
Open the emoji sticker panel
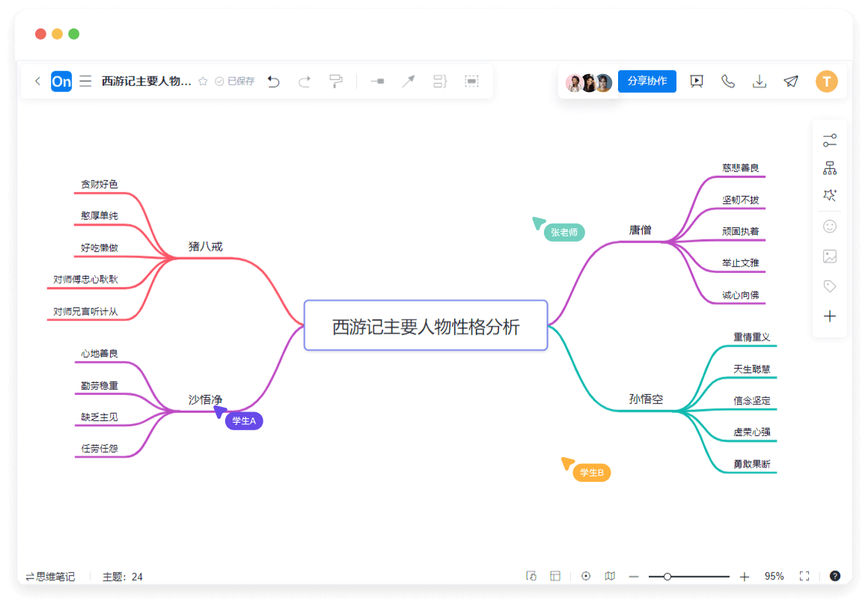coord(829,226)
